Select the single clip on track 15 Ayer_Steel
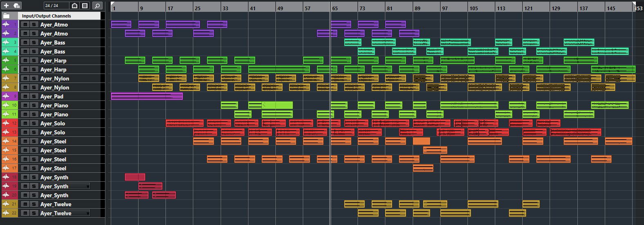Viewport: 644px width, 225px height. pos(435,150)
